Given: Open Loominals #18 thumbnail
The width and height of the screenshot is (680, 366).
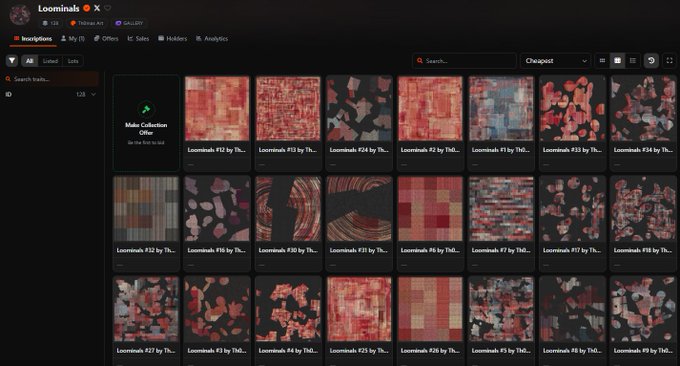Looking at the screenshot, I should click(644, 209).
